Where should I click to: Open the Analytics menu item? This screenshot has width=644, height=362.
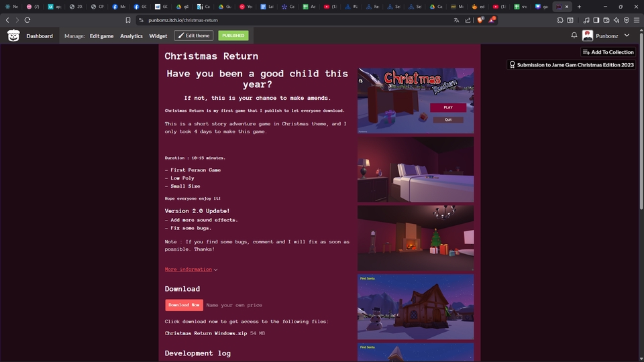[x=131, y=36]
